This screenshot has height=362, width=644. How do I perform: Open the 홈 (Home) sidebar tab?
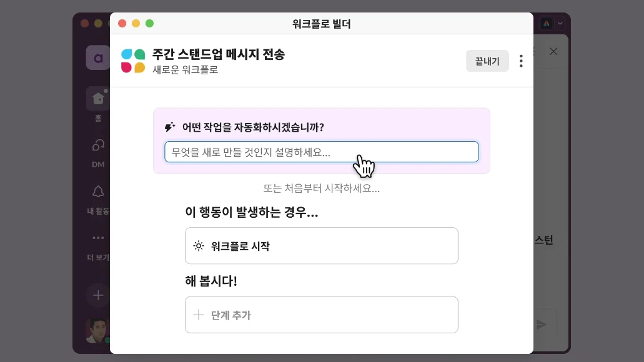click(98, 99)
